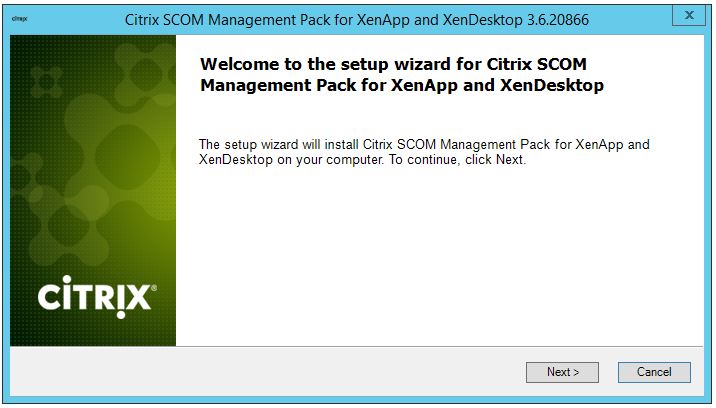Screen dimensions: 716x408
Task: Open the Citrix system menu icon in title bar
Action: point(19,17)
